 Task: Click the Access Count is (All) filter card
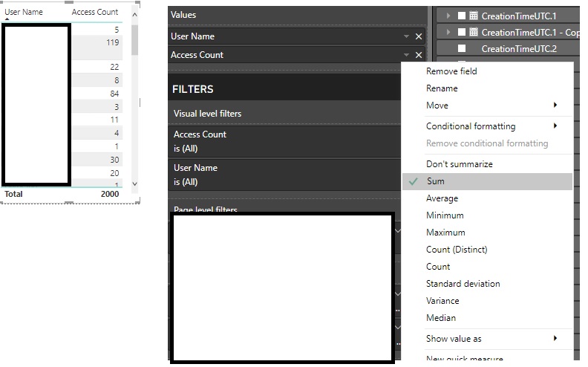tap(284, 141)
